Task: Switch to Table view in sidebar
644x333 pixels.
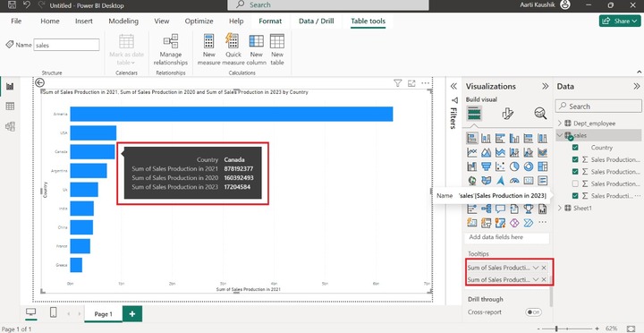Action: [10, 107]
